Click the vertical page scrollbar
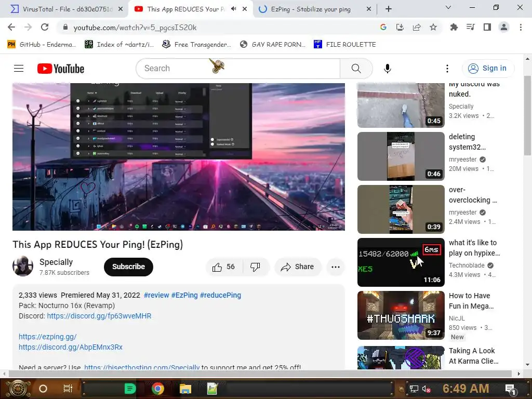The height and width of the screenshot is (399, 532). point(528,115)
